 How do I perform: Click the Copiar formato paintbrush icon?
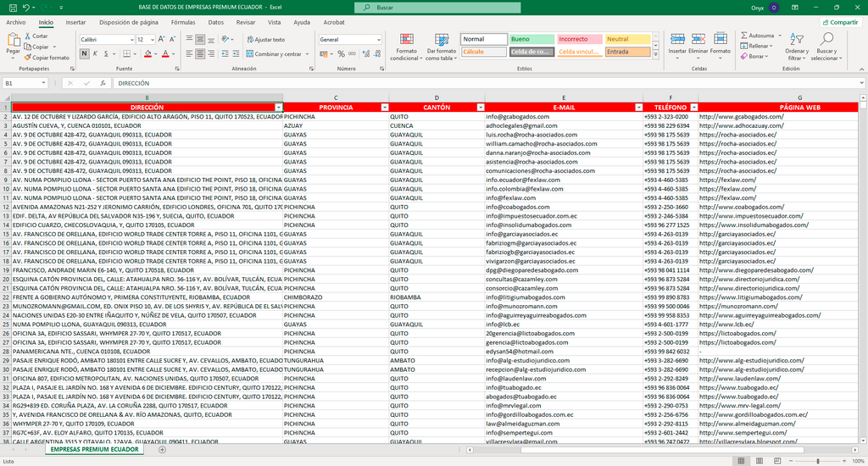click(28, 58)
